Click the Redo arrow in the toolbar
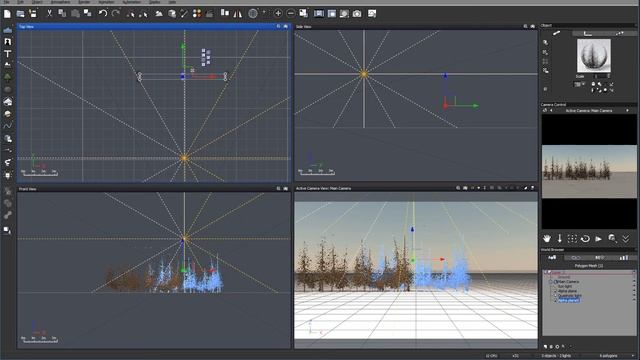The height and width of the screenshot is (360, 640). tap(116, 13)
